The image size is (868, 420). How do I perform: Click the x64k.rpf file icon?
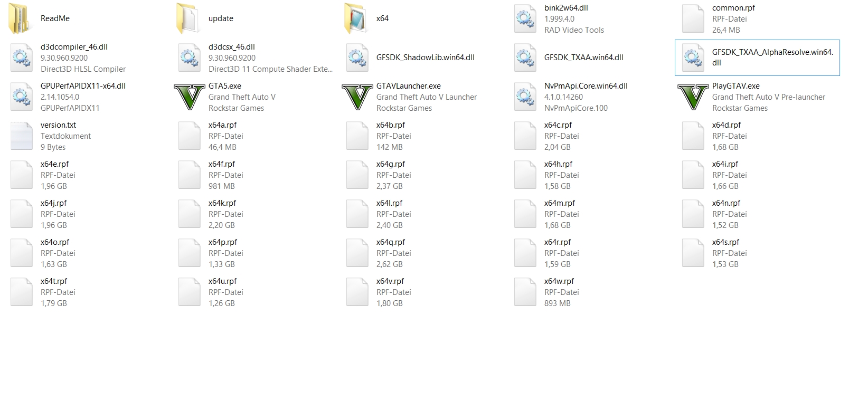tap(189, 214)
